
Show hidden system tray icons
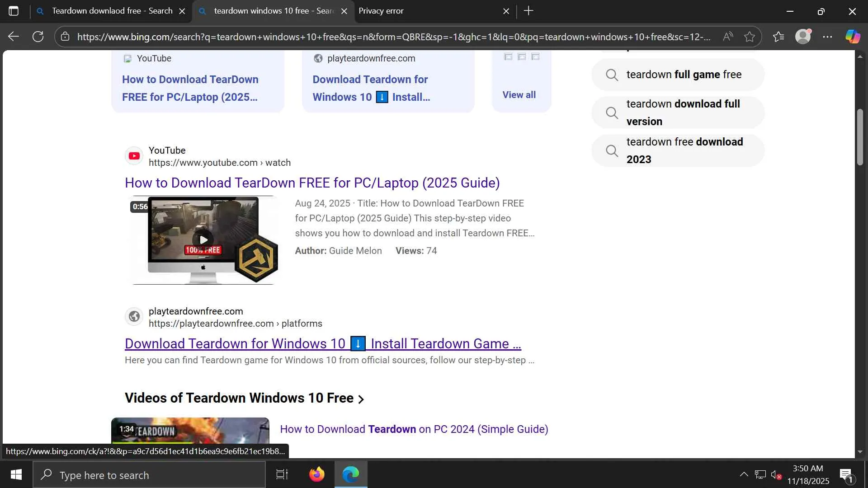tap(744, 474)
